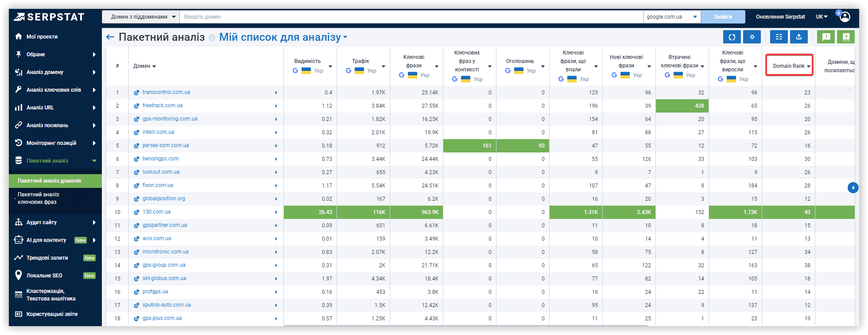Open the Domain Rank column sort dropdown
This screenshot has width=868, height=335.
point(809,66)
